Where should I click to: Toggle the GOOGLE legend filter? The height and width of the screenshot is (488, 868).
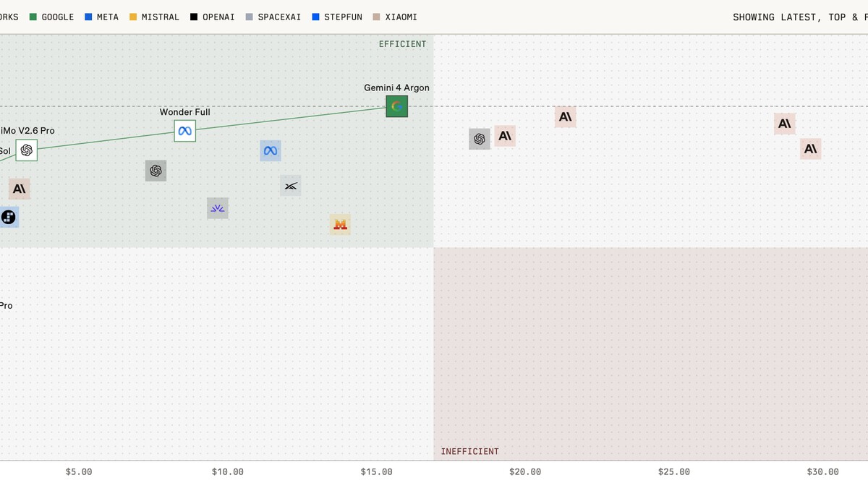pos(51,17)
